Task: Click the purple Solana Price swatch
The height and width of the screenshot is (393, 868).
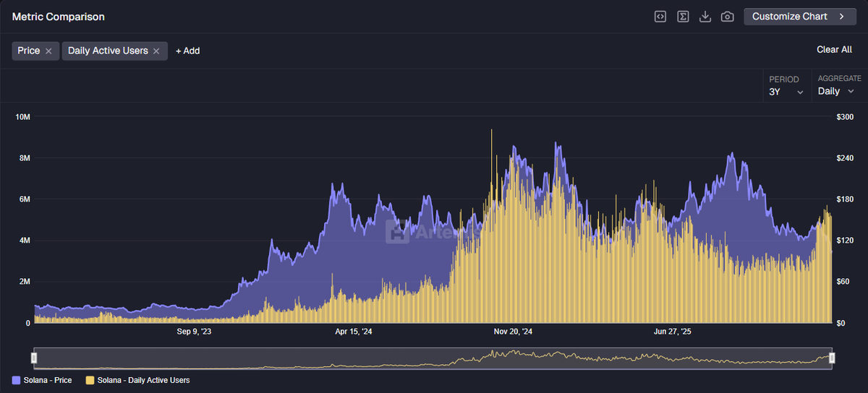Action: (17, 380)
